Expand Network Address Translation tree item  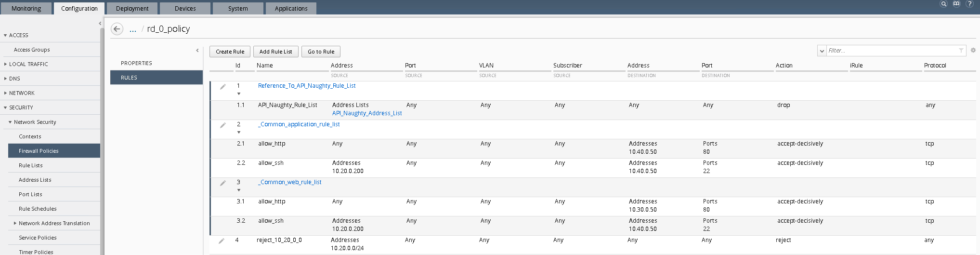[15, 223]
